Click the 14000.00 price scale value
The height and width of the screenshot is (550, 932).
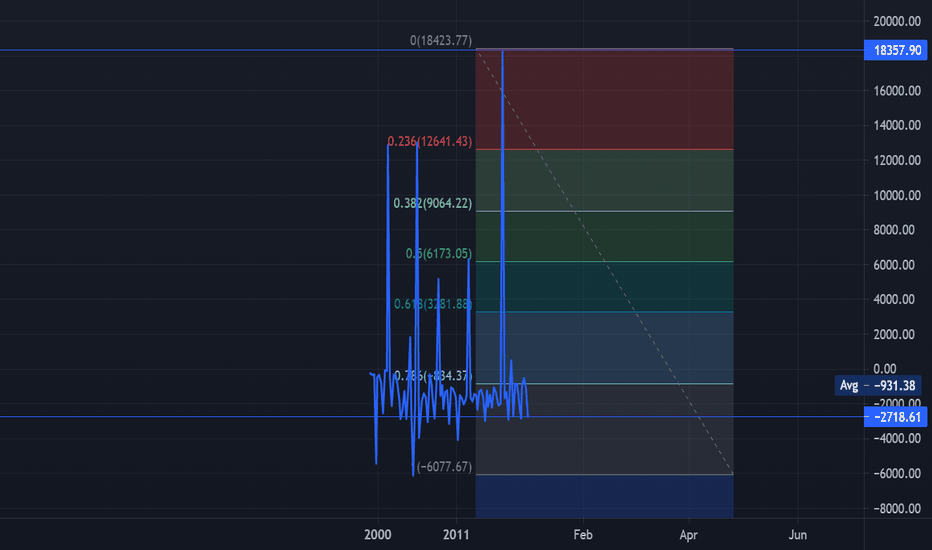[x=897, y=125]
